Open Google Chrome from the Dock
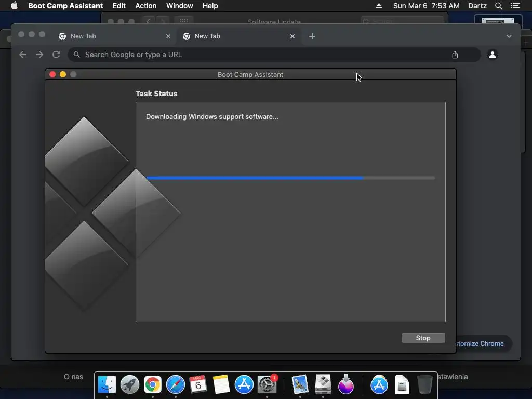Image resolution: width=532 pixels, height=399 pixels. (x=153, y=384)
